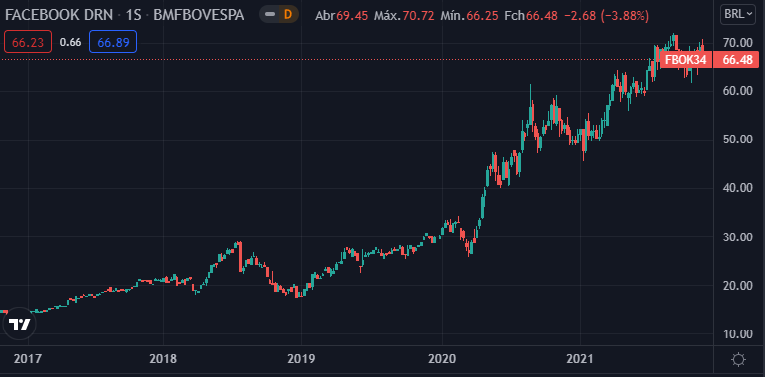Click the 10.00 price axis label
The width and height of the screenshot is (766, 377).
coord(738,334)
